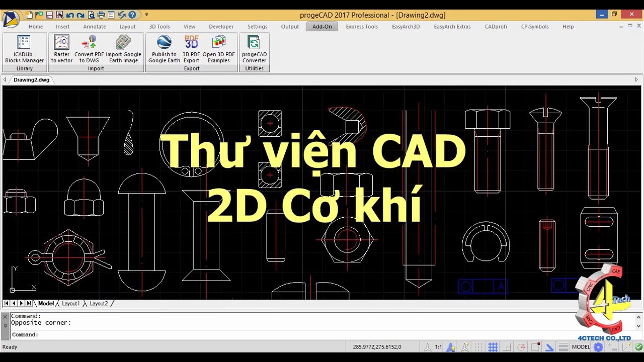Toggle lineweight display in status bar
Viewport: 644px width, 362px height.
pyautogui.click(x=563, y=347)
